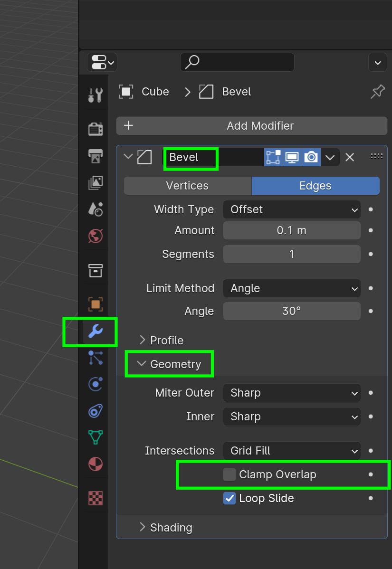Open the Limit Method dropdown
392x569 pixels.
tap(292, 288)
